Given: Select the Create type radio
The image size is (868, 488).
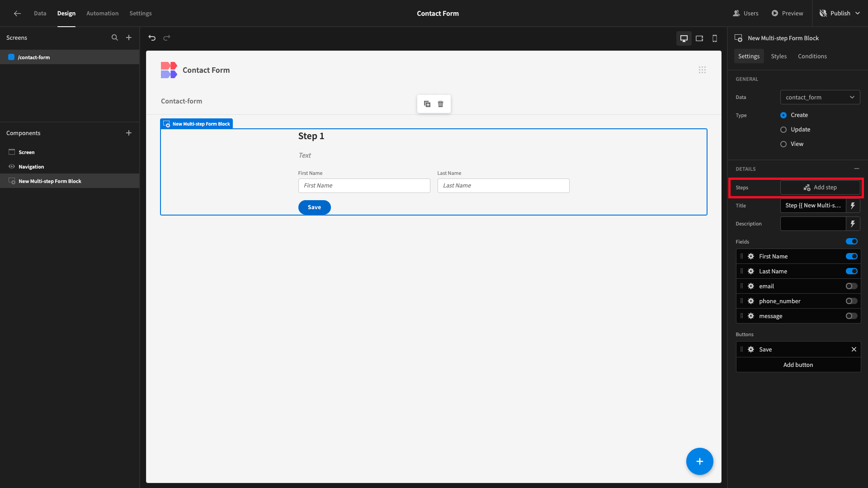Looking at the screenshot, I should pyautogui.click(x=783, y=115).
